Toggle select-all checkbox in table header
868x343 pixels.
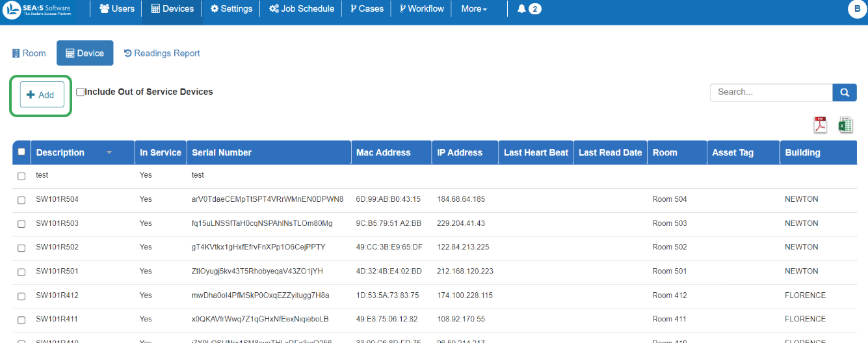(21, 152)
